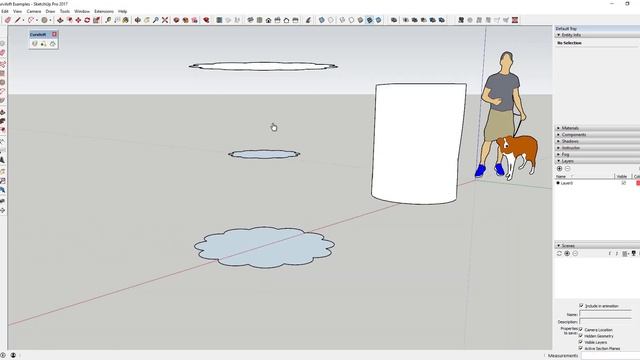The image size is (640, 360).
Task: Select the Scale tool
Action: (96, 20)
